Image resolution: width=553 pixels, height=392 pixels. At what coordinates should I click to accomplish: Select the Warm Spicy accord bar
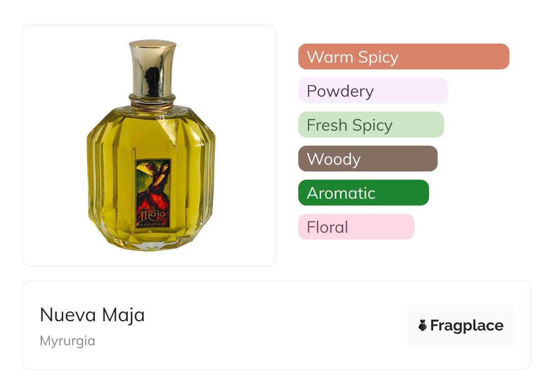403,57
